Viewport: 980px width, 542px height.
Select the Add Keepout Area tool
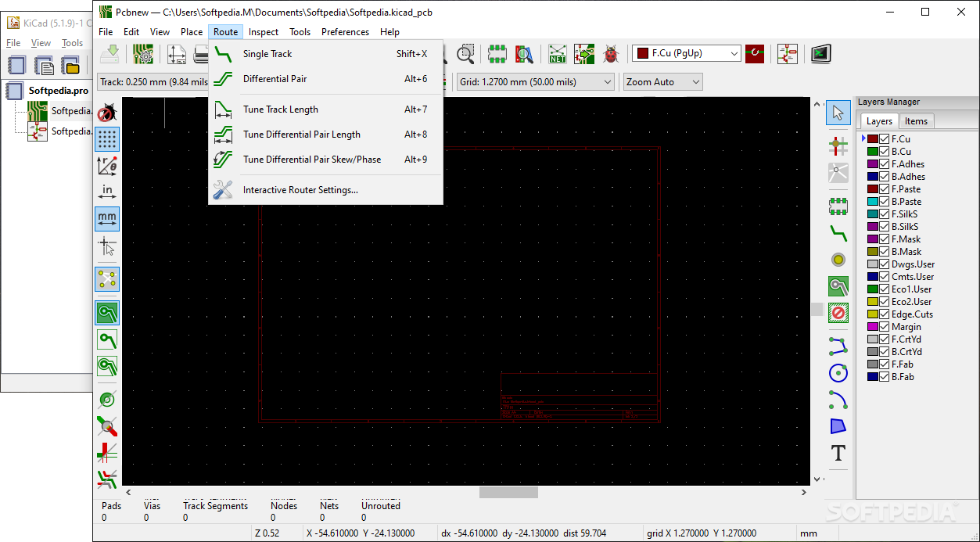pos(838,313)
